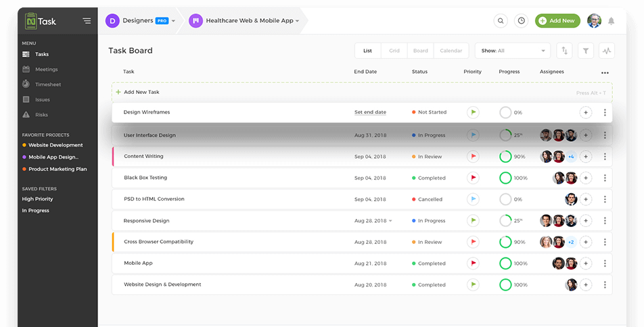
Task: Click Set end date link
Action: pyautogui.click(x=370, y=112)
